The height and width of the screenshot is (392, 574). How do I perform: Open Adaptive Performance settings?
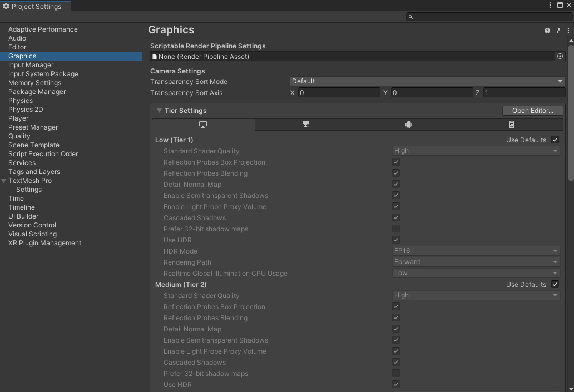43,29
